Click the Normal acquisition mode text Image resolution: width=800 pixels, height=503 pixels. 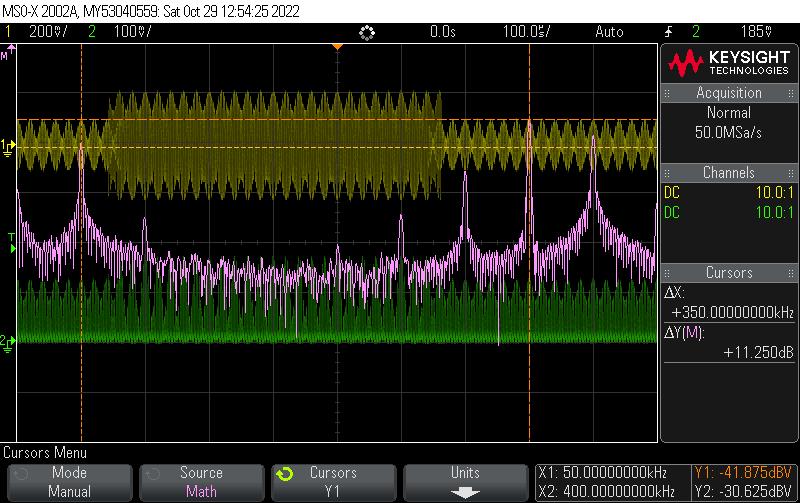pyautogui.click(x=729, y=113)
